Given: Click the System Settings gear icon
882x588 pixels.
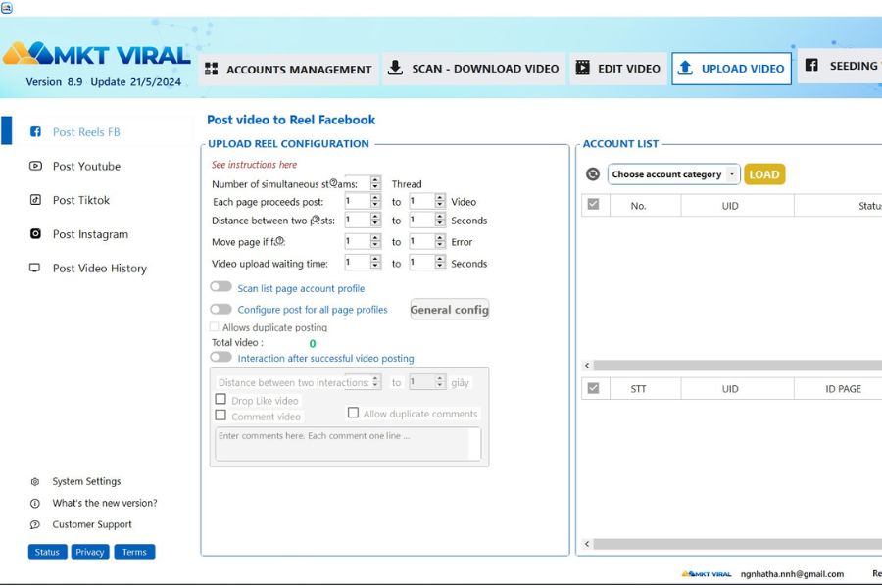Looking at the screenshot, I should pos(35,481).
